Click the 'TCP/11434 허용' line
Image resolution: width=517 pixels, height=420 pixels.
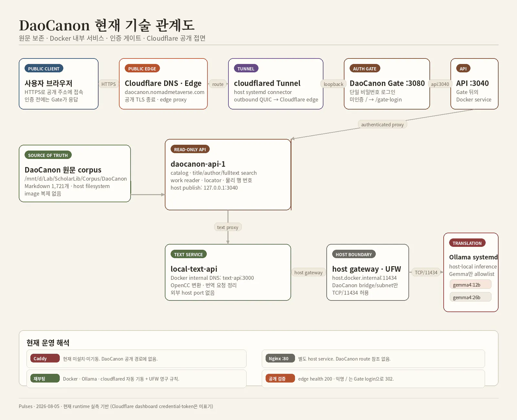point(351,293)
